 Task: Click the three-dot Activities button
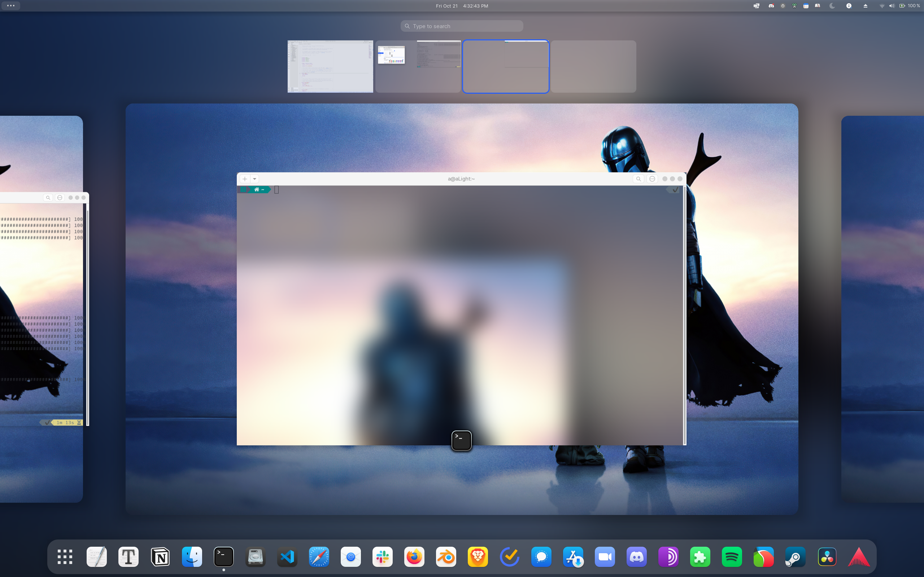11,6
